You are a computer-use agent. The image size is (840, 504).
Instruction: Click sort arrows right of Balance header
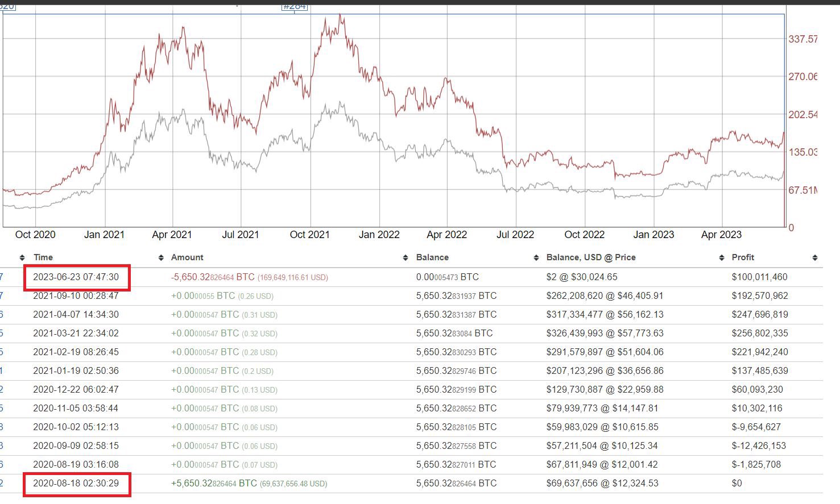click(536, 258)
